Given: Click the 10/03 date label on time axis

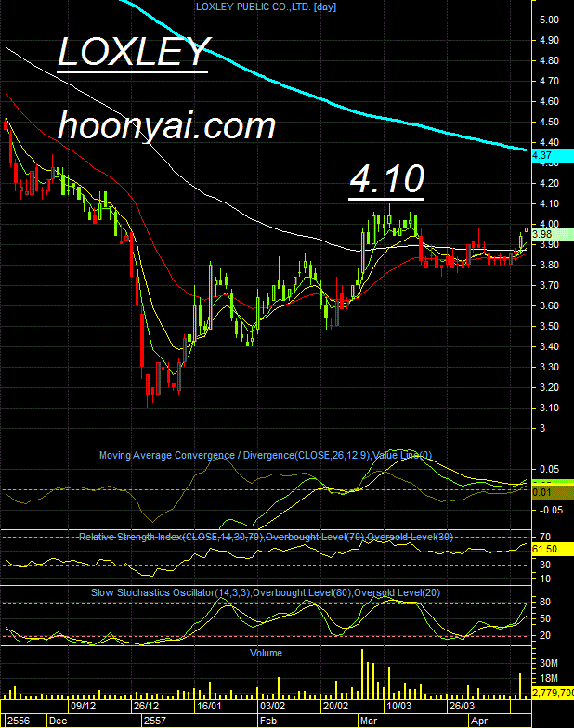Looking at the screenshot, I should (398, 706).
